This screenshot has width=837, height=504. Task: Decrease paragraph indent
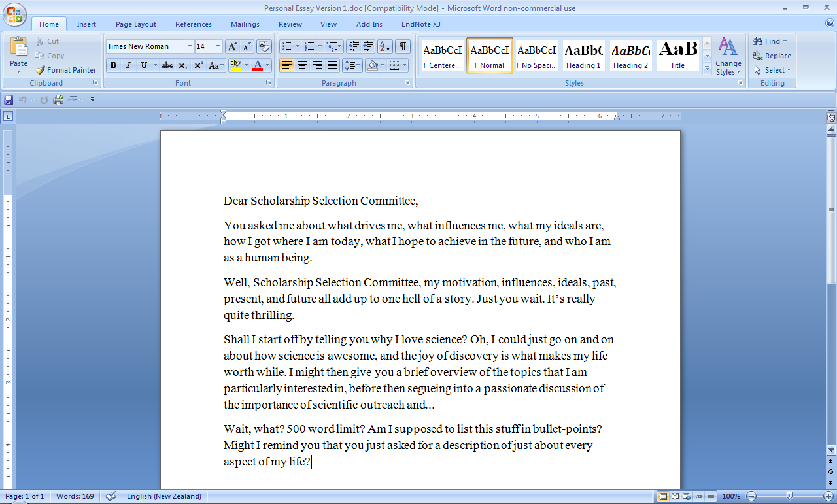tap(354, 46)
